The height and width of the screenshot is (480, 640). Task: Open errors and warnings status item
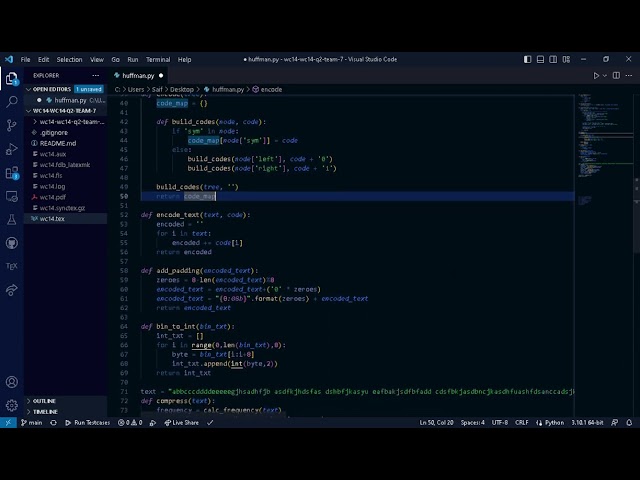[x=130, y=422]
